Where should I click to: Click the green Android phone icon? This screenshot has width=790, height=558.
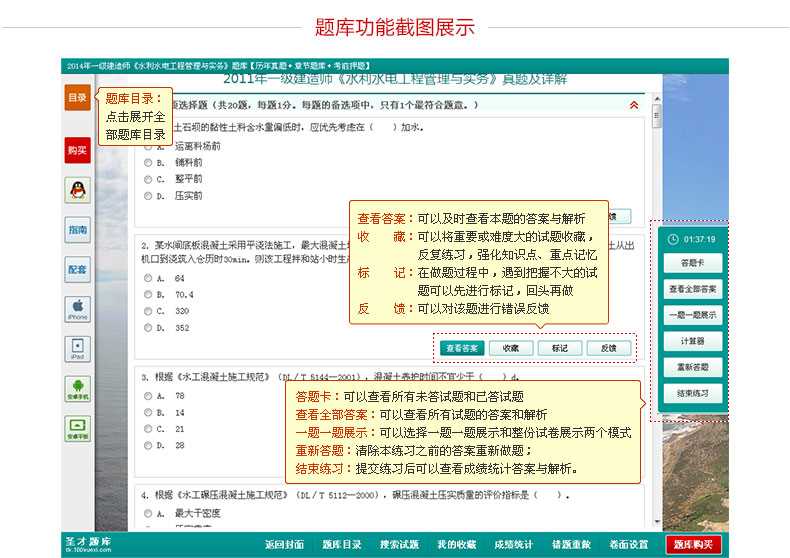pyautogui.click(x=77, y=389)
